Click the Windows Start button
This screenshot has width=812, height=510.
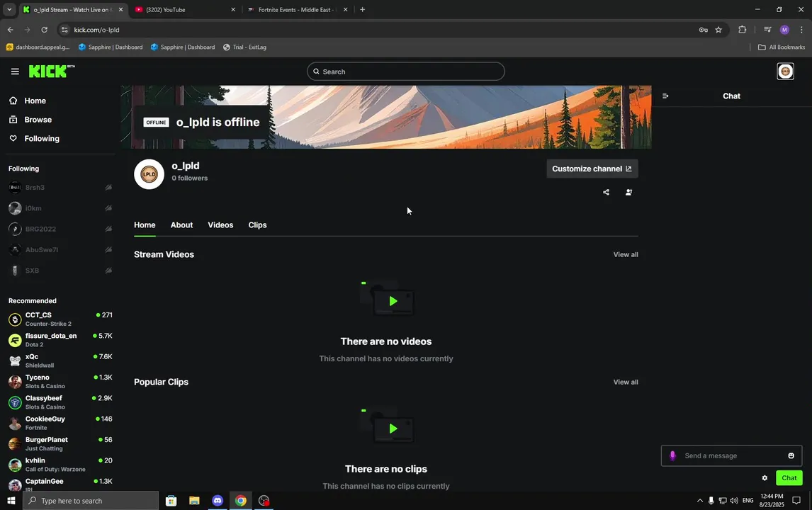11,501
